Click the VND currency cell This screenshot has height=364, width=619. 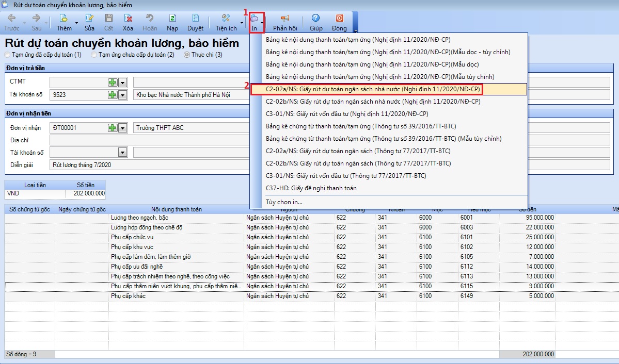coord(35,194)
